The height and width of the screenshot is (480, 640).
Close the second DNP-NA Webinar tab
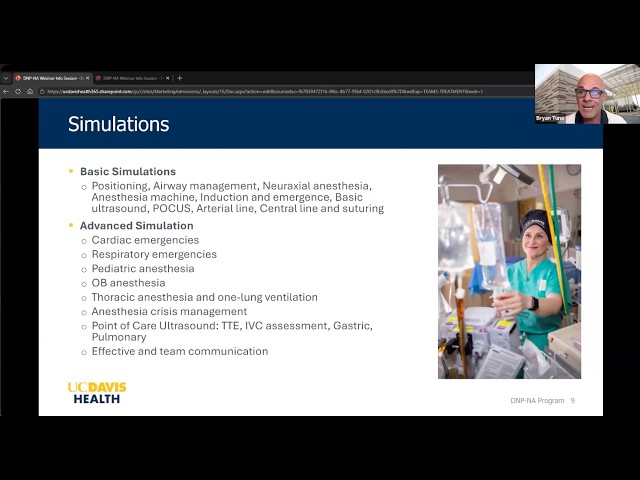167,78
